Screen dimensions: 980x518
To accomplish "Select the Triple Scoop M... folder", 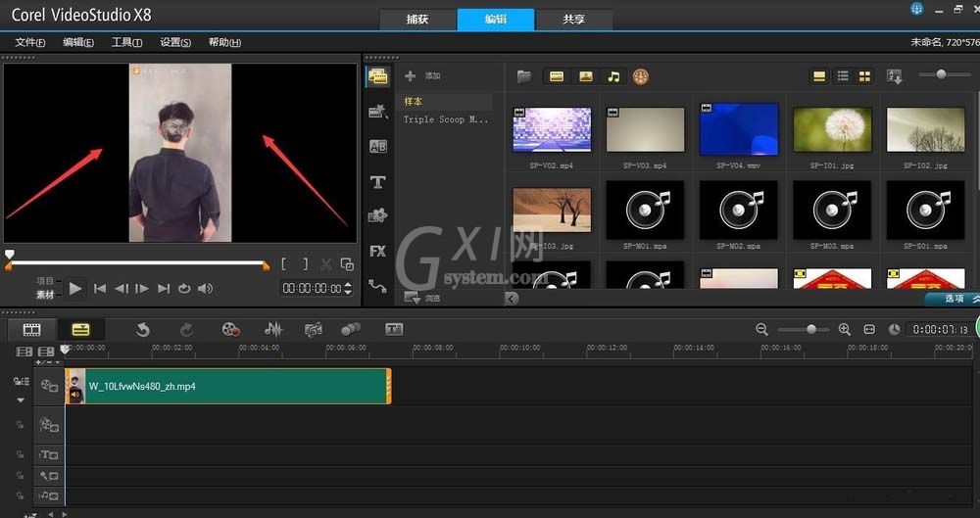I will [x=444, y=119].
